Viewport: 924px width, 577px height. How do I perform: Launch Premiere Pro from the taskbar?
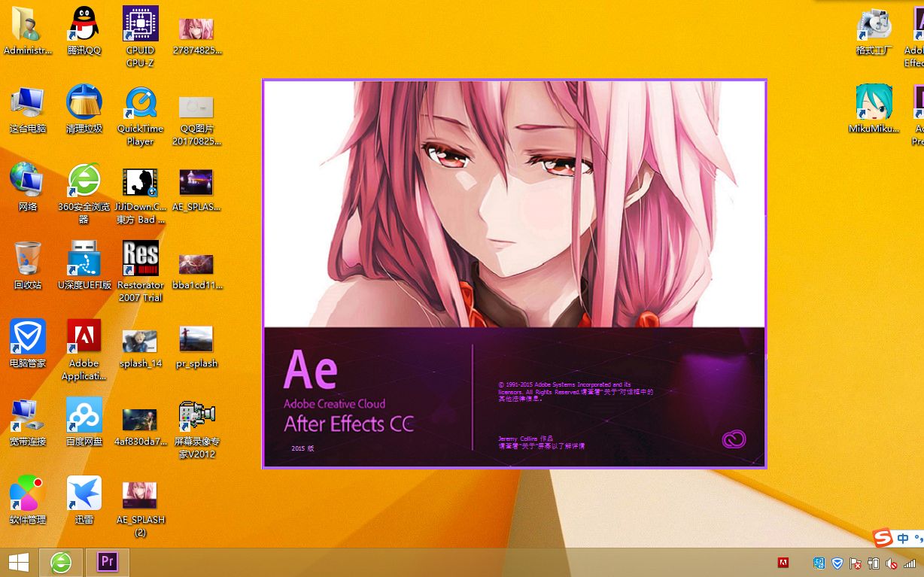pos(107,562)
